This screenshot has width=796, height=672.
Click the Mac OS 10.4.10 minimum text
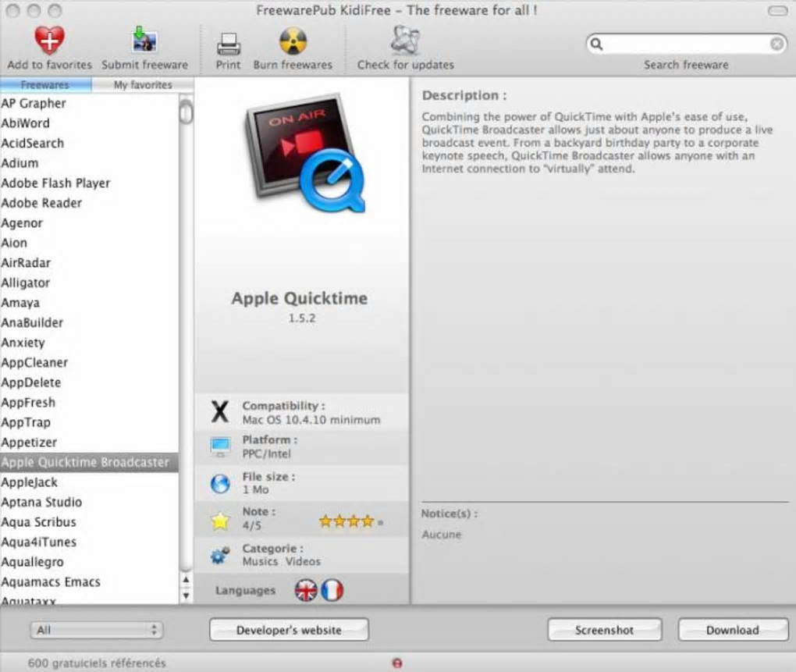point(311,420)
